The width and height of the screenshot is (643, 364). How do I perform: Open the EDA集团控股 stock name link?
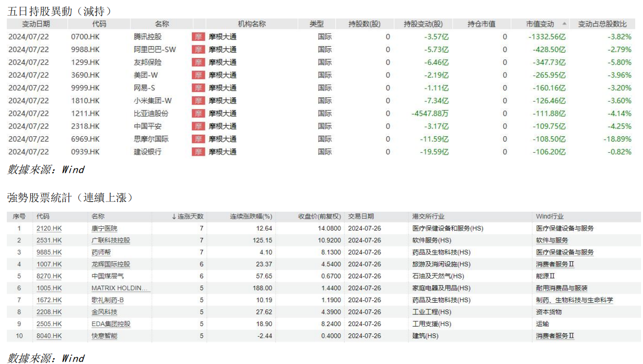click(x=110, y=324)
